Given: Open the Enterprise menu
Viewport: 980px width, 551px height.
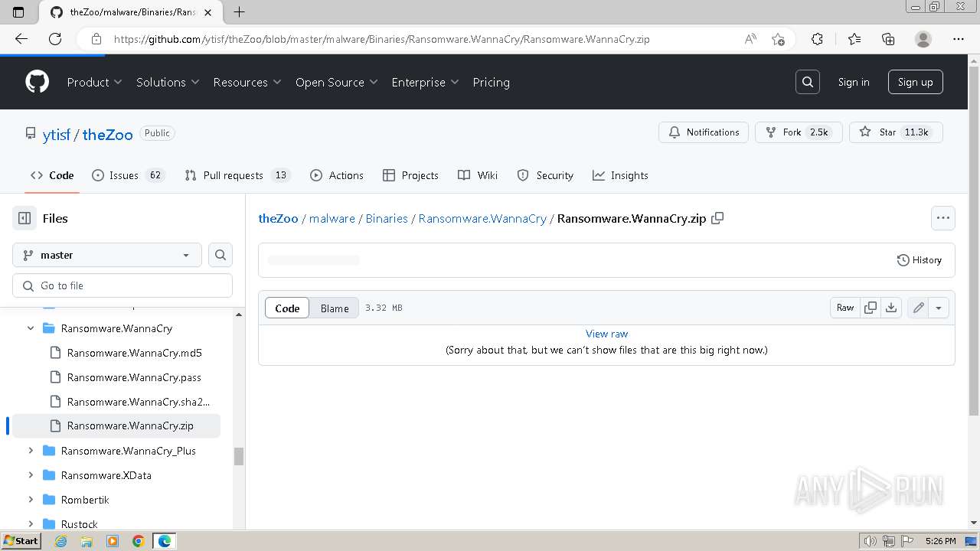Looking at the screenshot, I should click(x=425, y=82).
